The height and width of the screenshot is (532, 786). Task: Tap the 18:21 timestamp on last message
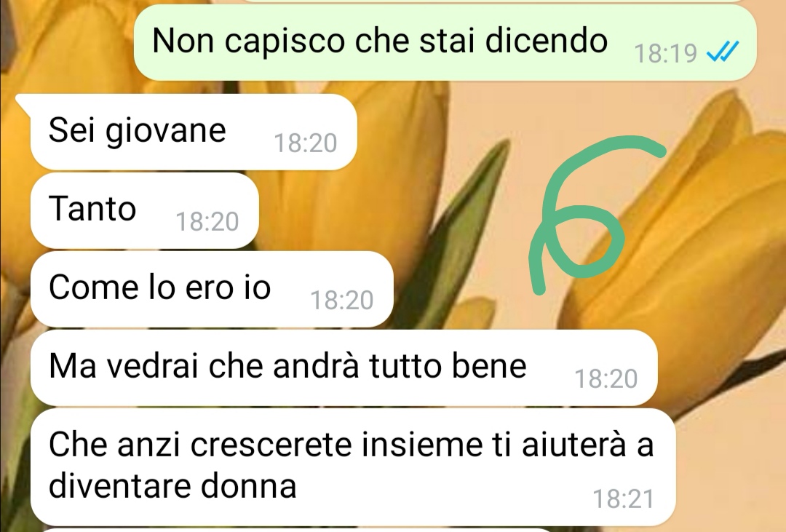(x=624, y=499)
